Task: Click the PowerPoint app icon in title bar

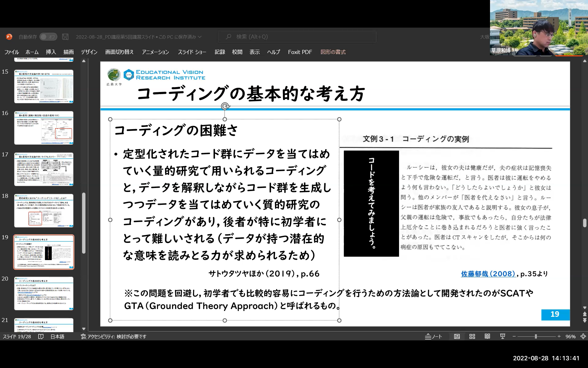Action: (x=9, y=37)
